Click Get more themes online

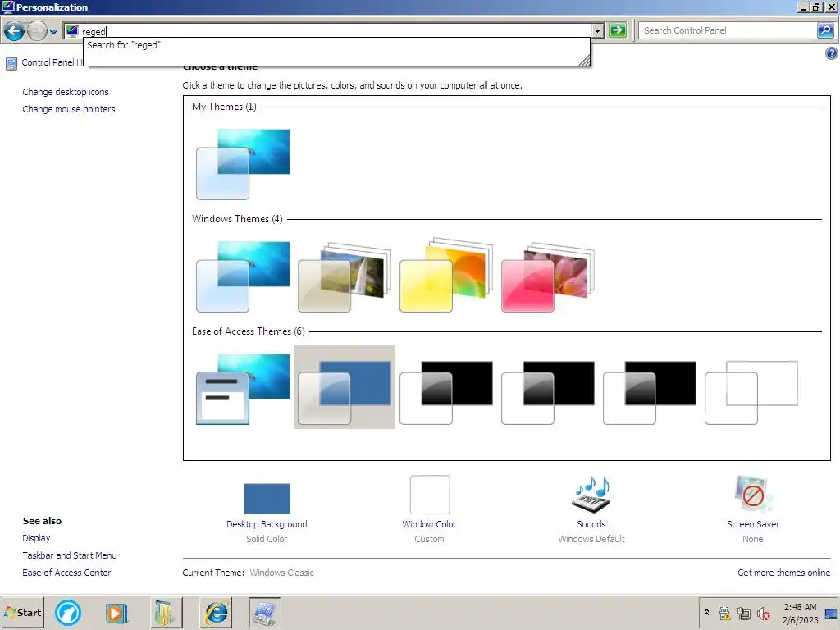[x=783, y=573]
